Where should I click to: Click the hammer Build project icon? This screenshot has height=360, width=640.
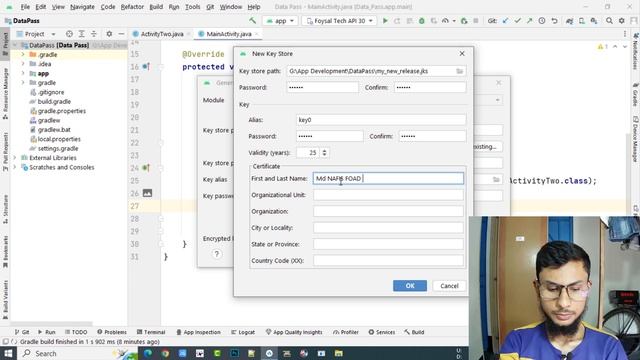253,20
